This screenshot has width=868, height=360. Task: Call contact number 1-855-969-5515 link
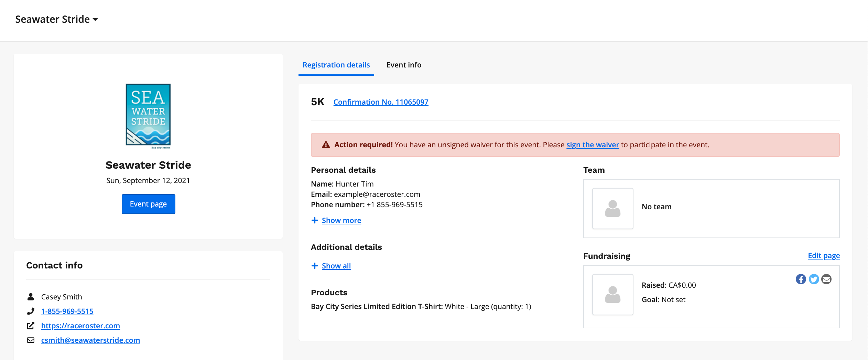[67, 311]
